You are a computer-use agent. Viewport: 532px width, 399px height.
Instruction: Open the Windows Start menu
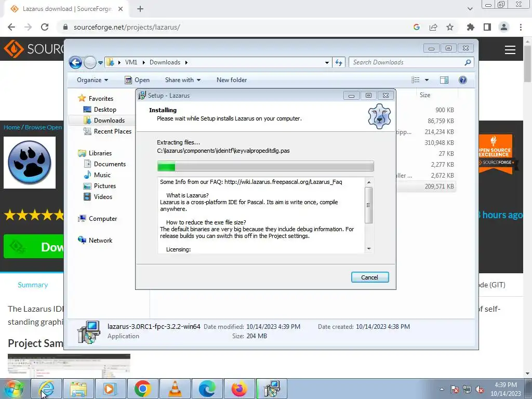click(x=14, y=389)
